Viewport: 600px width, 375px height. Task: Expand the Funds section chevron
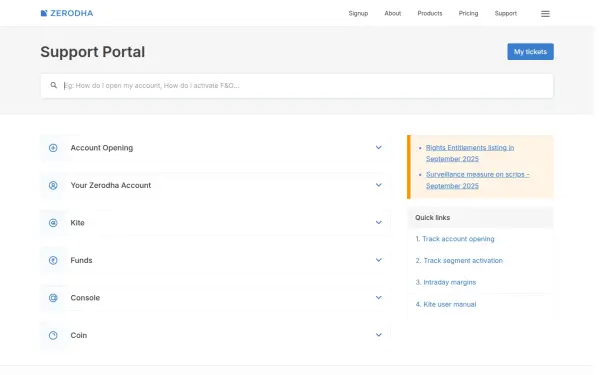378,260
